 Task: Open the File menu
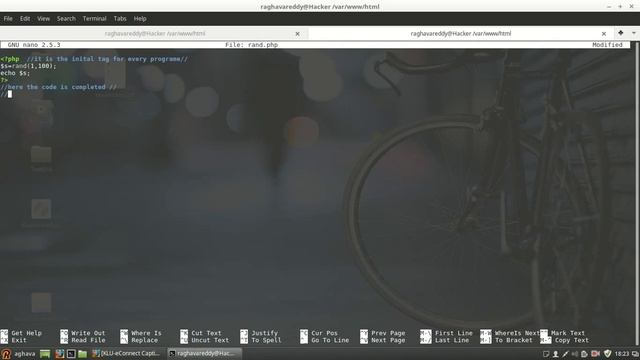click(8, 19)
